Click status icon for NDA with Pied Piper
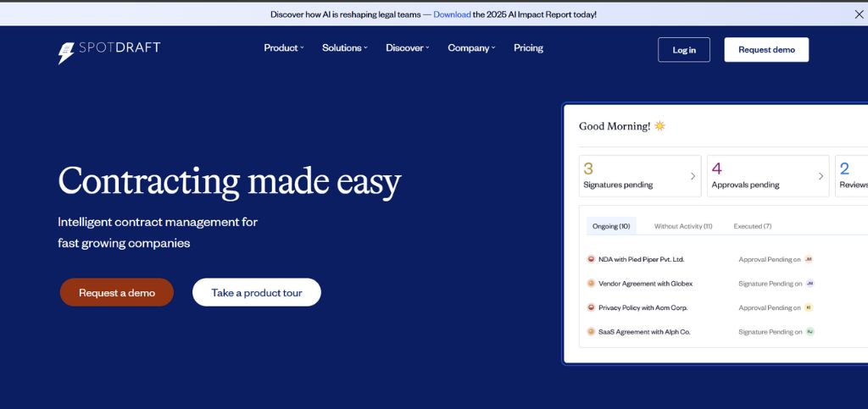The height and width of the screenshot is (409, 868). point(591,259)
